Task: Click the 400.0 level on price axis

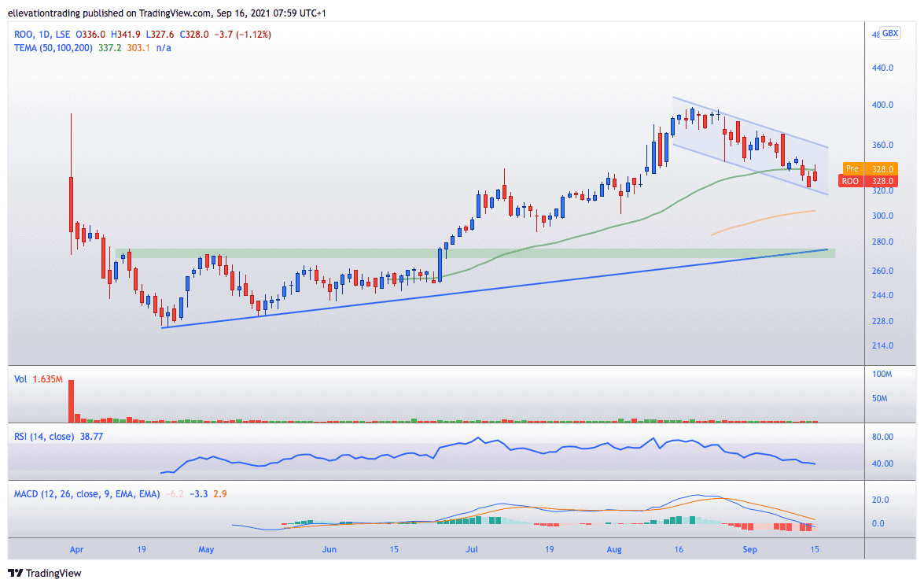Action: (882, 105)
